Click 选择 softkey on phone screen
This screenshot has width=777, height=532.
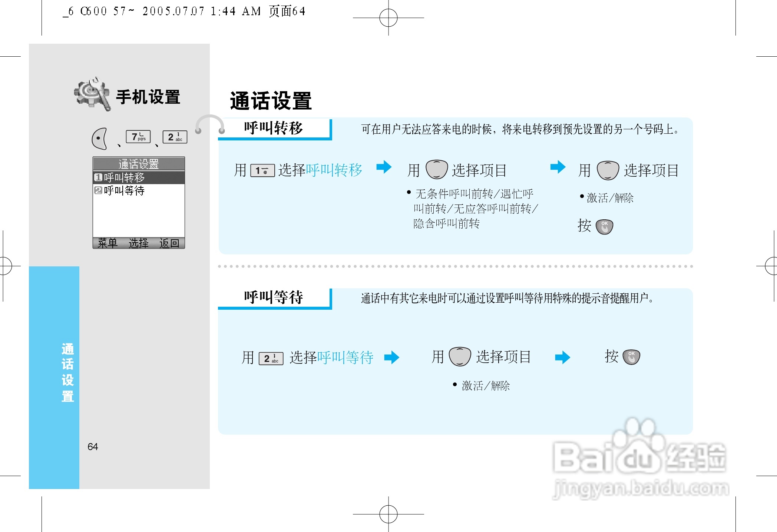point(138,243)
